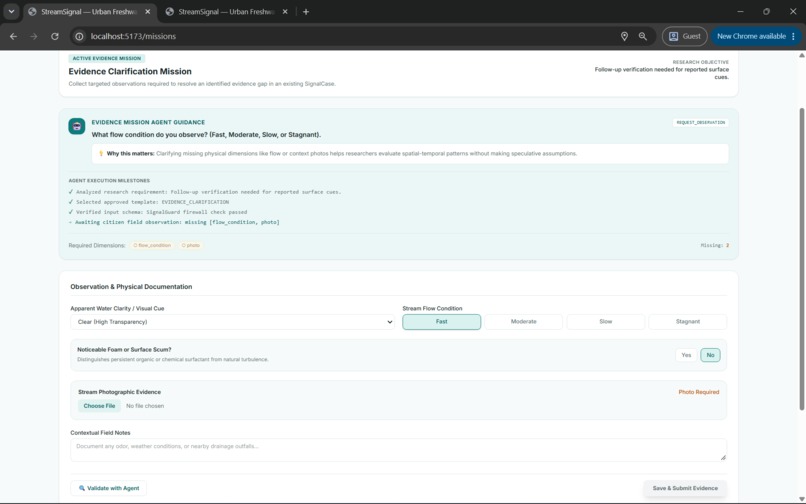Image resolution: width=806 pixels, height=504 pixels.
Task: Select Moderate stream flow condition
Action: (x=523, y=322)
